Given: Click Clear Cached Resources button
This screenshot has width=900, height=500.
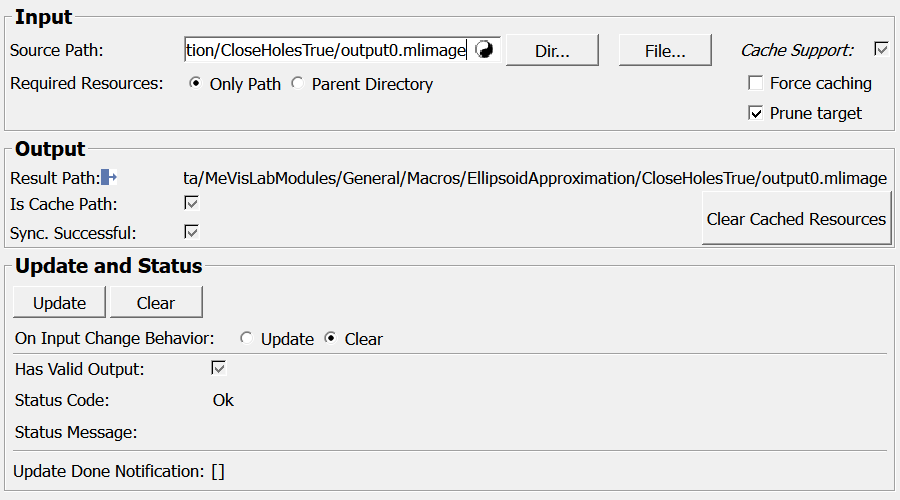Looking at the screenshot, I should 796,219.
